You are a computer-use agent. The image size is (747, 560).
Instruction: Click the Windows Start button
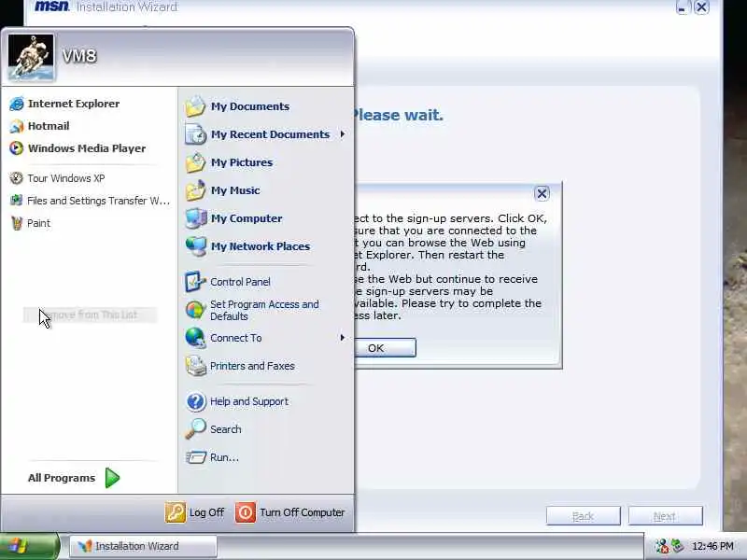click(x=30, y=546)
